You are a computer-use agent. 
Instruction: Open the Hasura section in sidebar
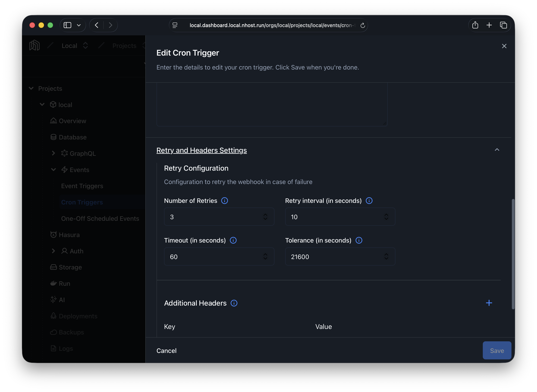[69, 235]
